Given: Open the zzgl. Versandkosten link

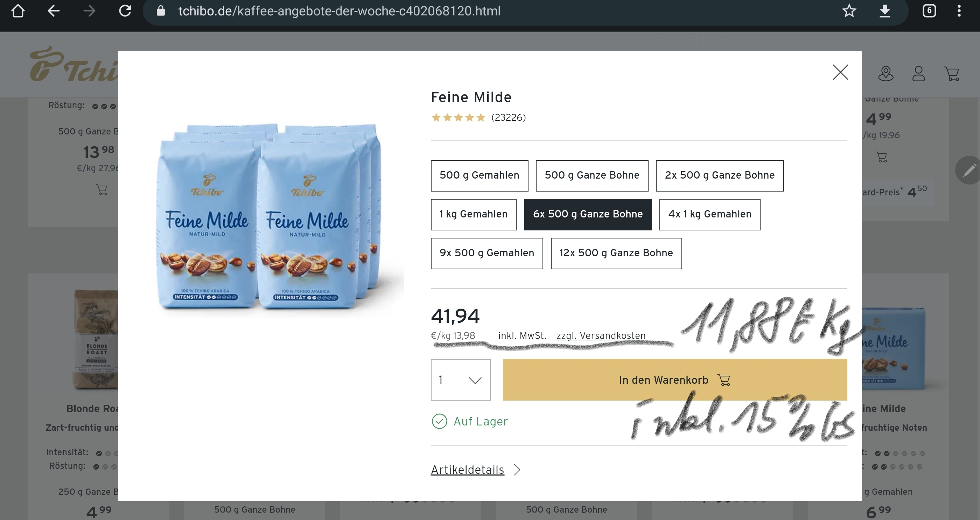Looking at the screenshot, I should [x=601, y=336].
